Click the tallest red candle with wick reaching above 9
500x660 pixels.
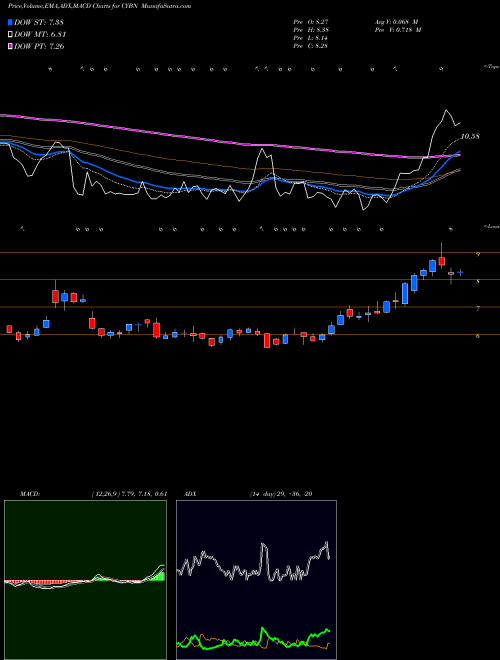[441, 261]
